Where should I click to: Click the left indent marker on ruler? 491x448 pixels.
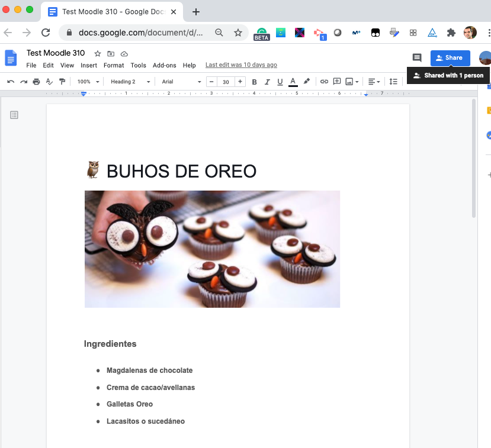[84, 94]
